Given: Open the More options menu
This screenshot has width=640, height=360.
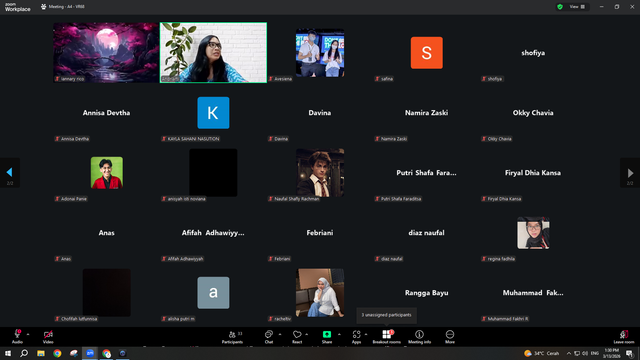Looking at the screenshot, I should tap(450, 337).
